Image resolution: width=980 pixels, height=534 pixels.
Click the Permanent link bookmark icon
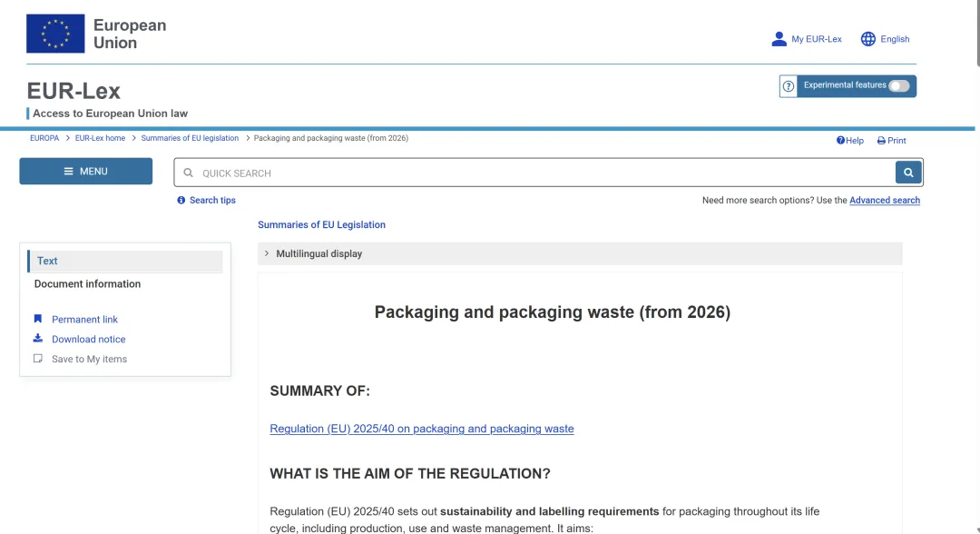[38, 319]
